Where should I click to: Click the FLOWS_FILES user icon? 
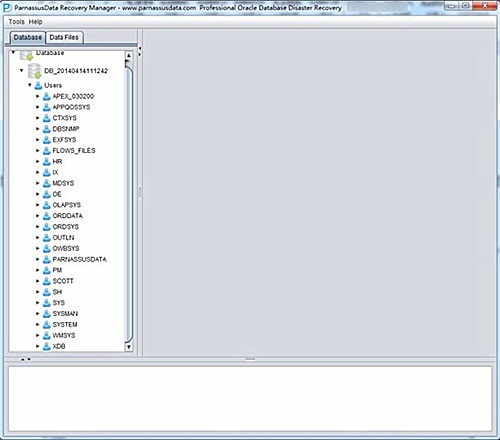pyautogui.click(x=47, y=151)
